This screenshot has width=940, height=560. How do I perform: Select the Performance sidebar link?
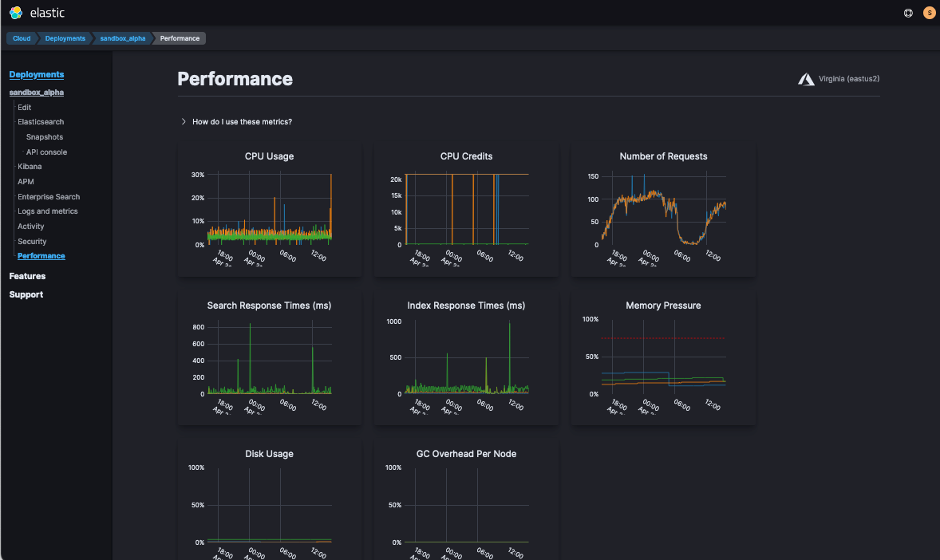pos(41,256)
